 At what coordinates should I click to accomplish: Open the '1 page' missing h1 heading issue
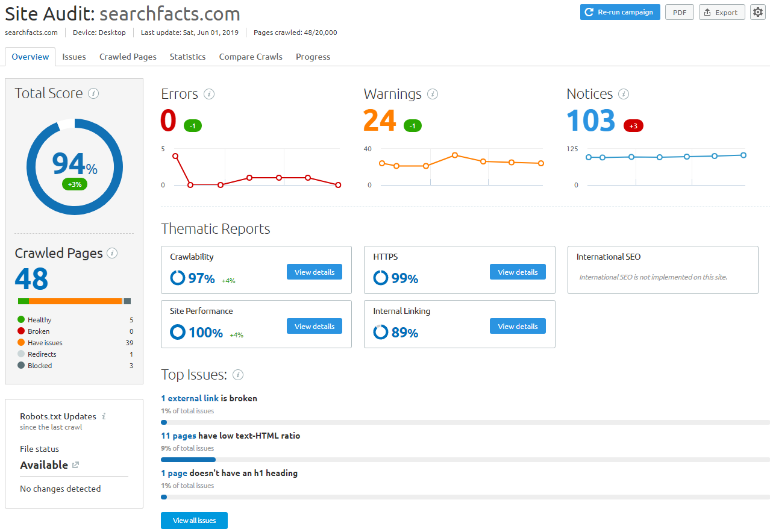click(174, 473)
